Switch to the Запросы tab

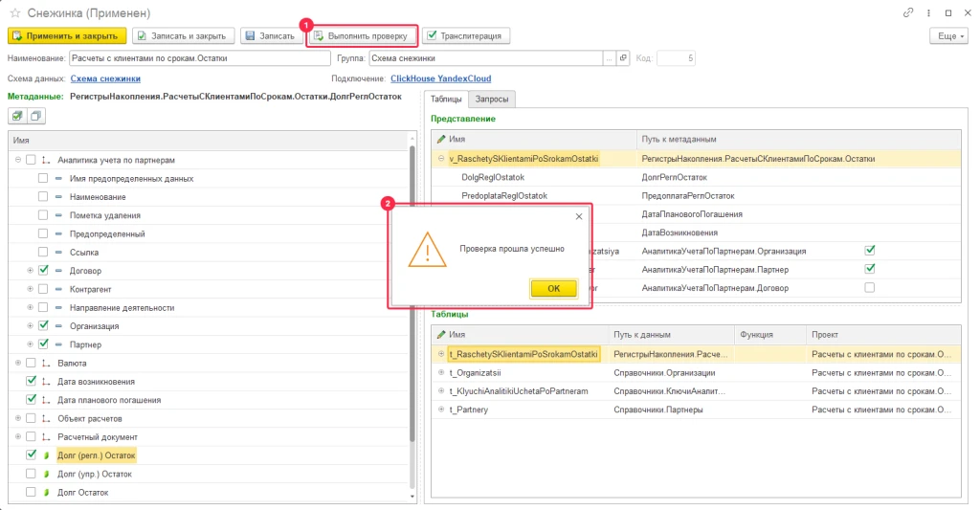click(x=493, y=99)
